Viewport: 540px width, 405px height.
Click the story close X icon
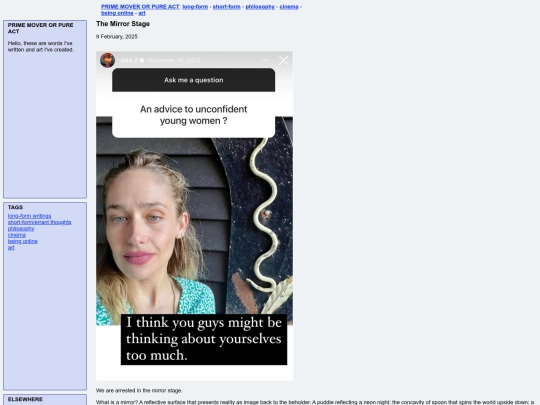point(283,61)
